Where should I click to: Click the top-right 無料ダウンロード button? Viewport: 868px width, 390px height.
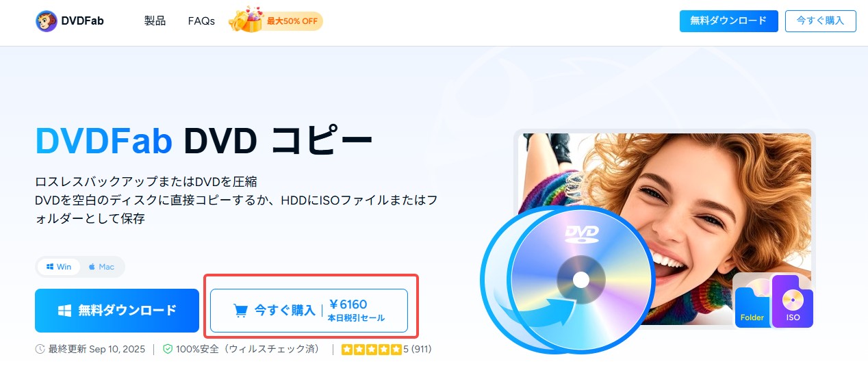coord(728,21)
